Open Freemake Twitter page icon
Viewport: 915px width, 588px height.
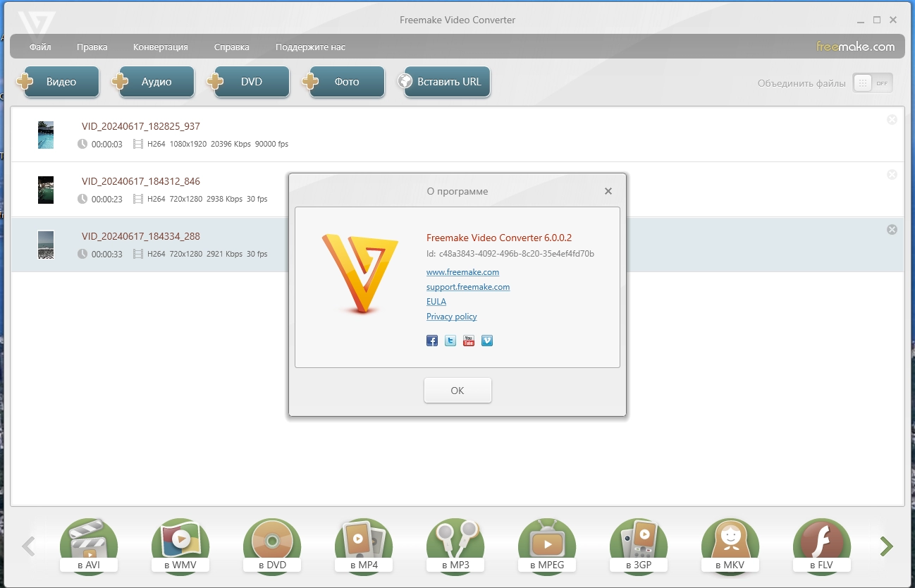[x=450, y=341]
